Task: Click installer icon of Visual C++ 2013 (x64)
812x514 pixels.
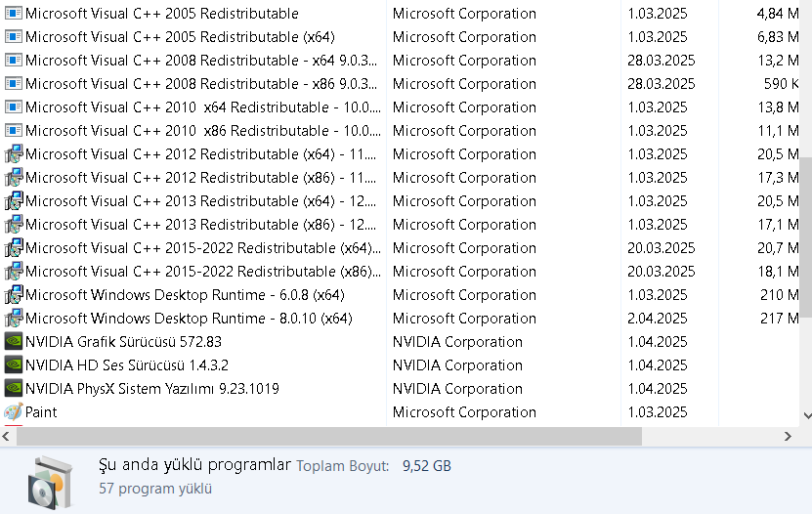Action: pos(14,201)
